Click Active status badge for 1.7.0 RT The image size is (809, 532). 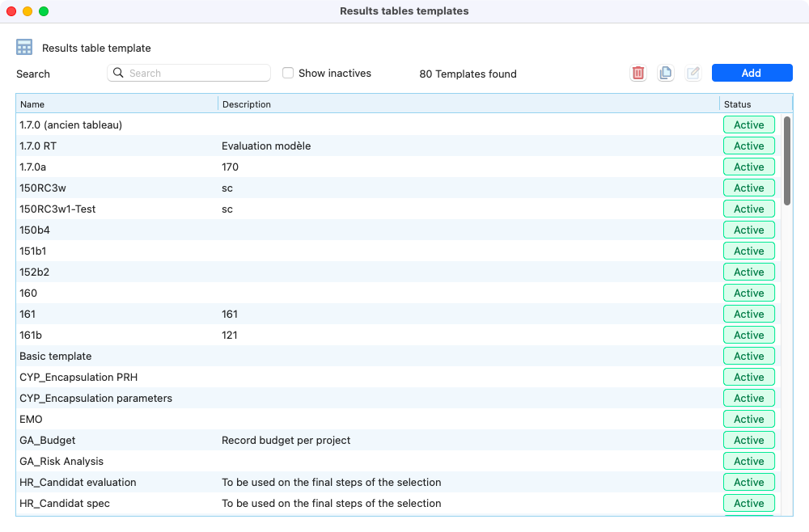coord(748,146)
